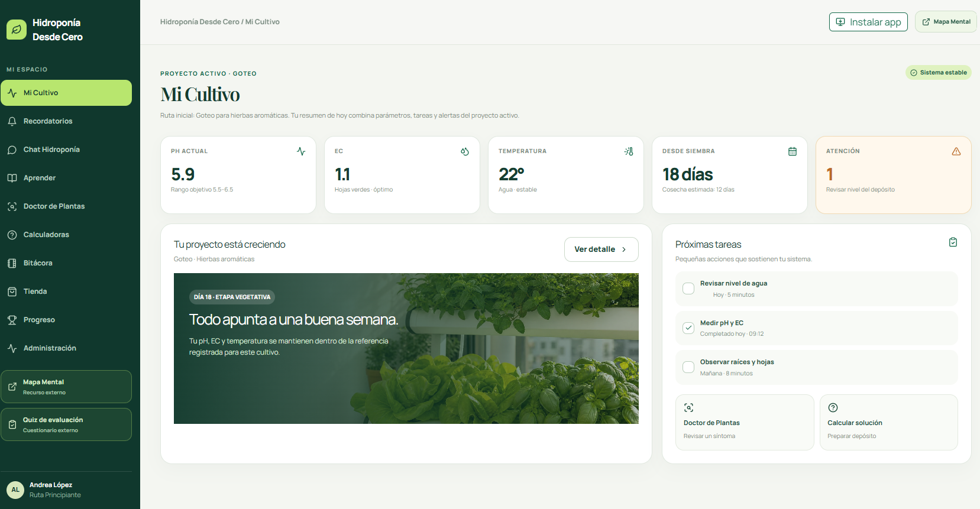Open Quiz de evaluación external questionnaire

tap(66, 424)
